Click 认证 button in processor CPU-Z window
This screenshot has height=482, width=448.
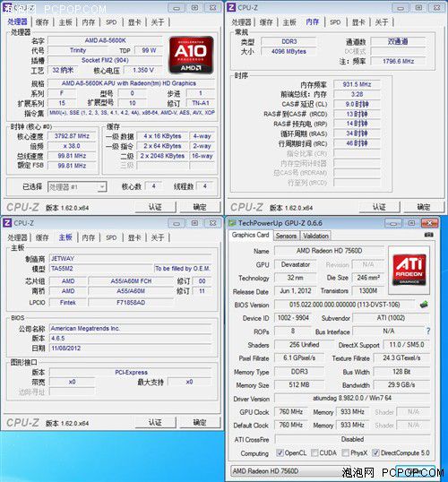155,207
